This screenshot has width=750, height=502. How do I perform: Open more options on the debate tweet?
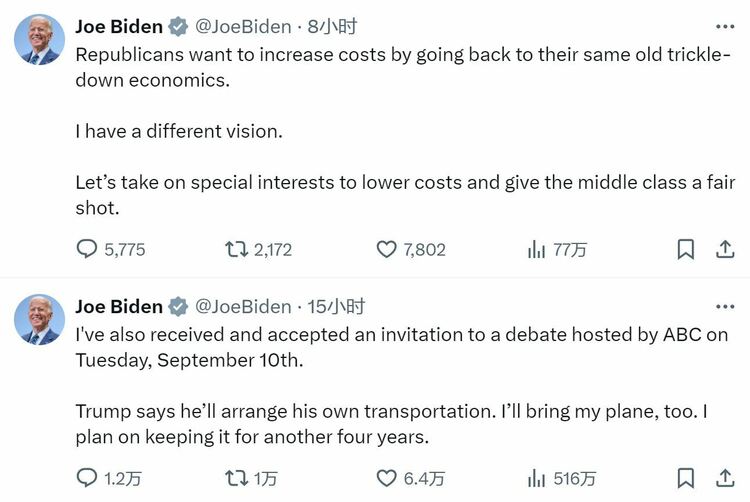point(725,306)
